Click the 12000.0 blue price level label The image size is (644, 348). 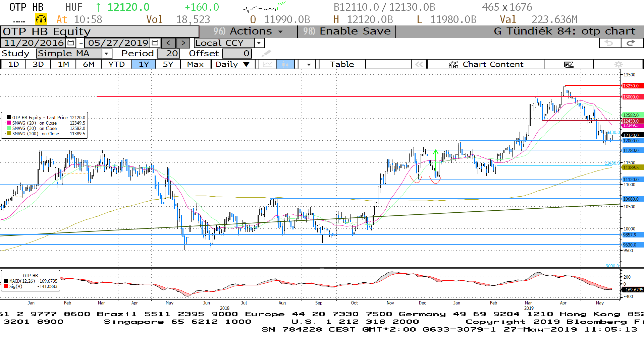click(x=633, y=141)
